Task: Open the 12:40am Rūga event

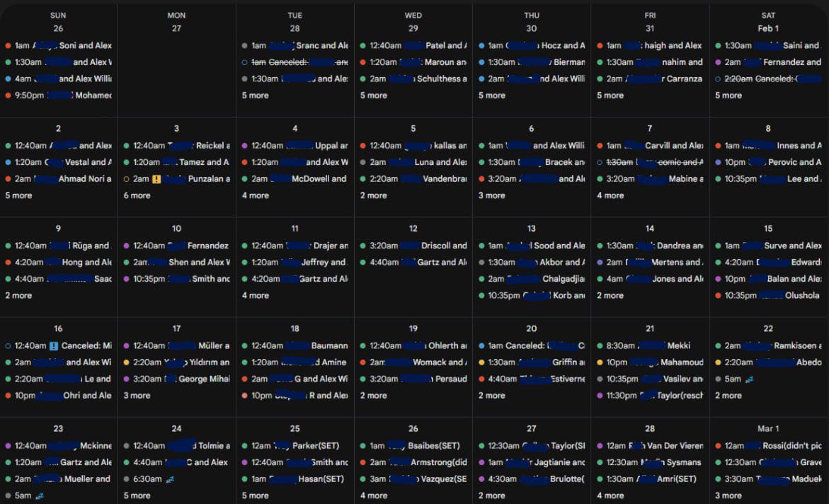Action: click(x=59, y=246)
